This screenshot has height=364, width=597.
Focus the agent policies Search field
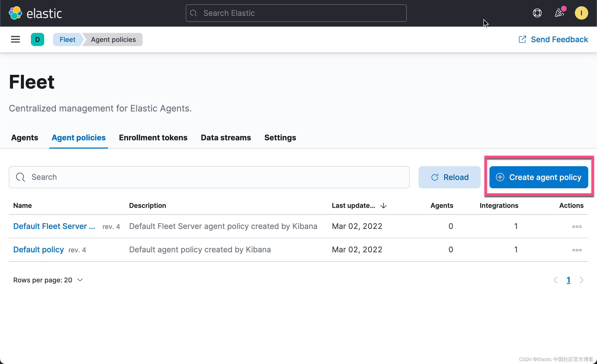point(209,177)
